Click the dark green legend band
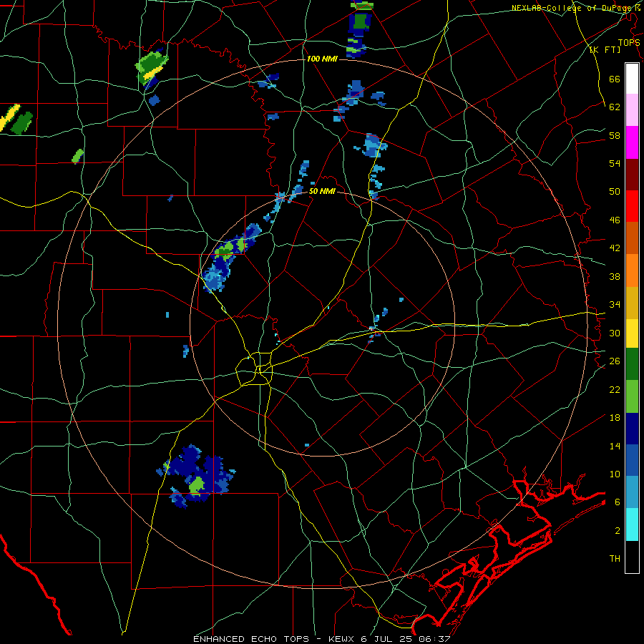This screenshot has width=644, height=644. [632, 364]
